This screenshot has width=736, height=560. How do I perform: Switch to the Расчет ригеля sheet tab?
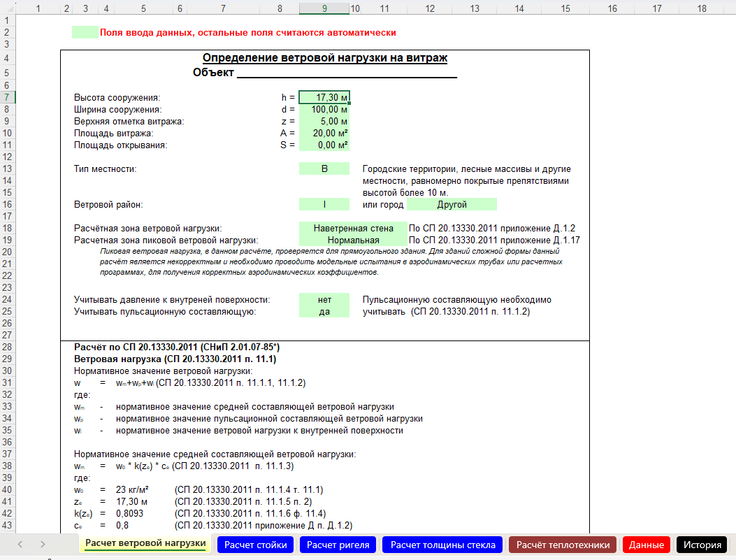tap(338, 545)
